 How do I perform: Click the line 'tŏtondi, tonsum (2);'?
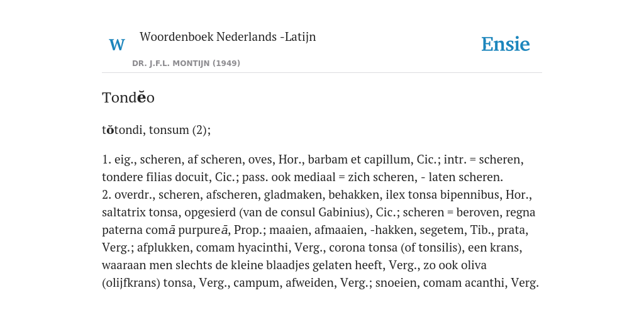click(x=156, y=130)
